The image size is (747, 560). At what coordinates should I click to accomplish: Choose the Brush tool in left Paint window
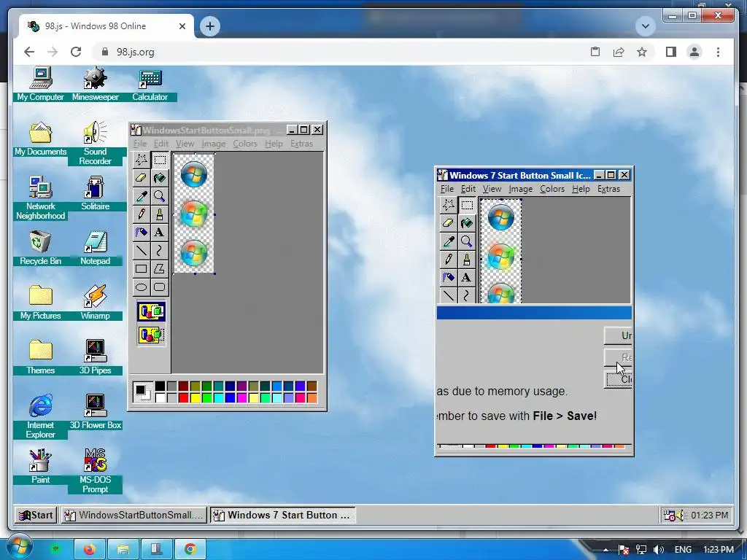(x=160, y=214)
